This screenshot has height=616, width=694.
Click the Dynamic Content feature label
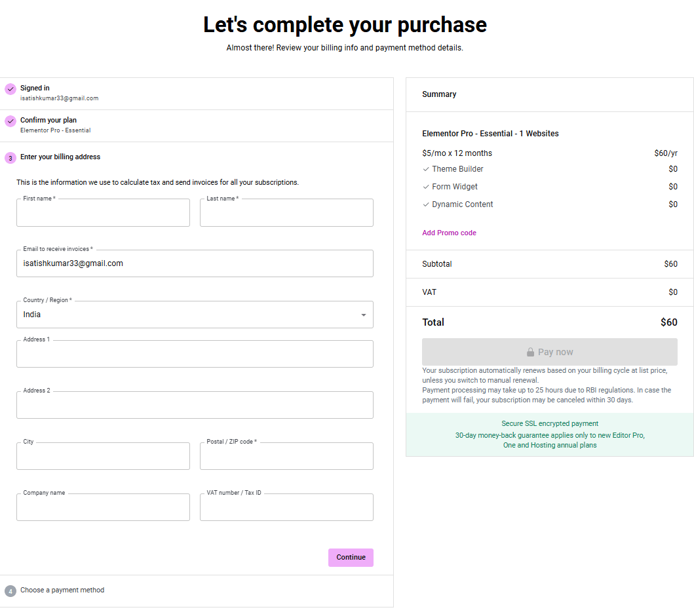(x=463, y=204)
